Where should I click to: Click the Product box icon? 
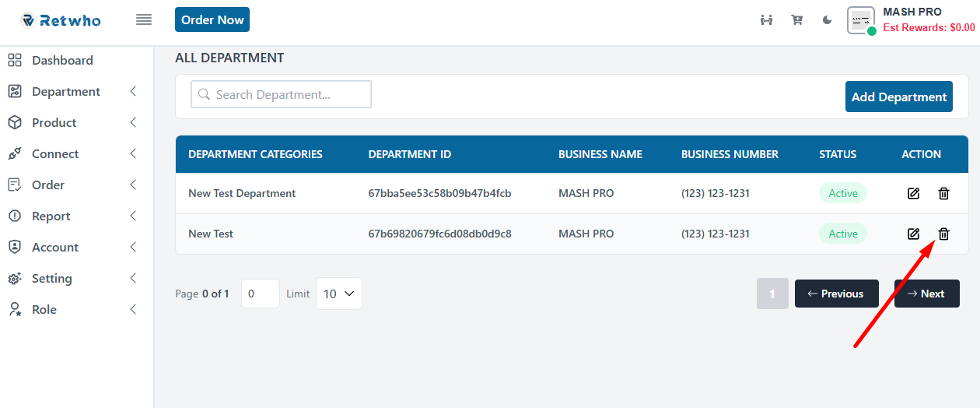(15, 122)
